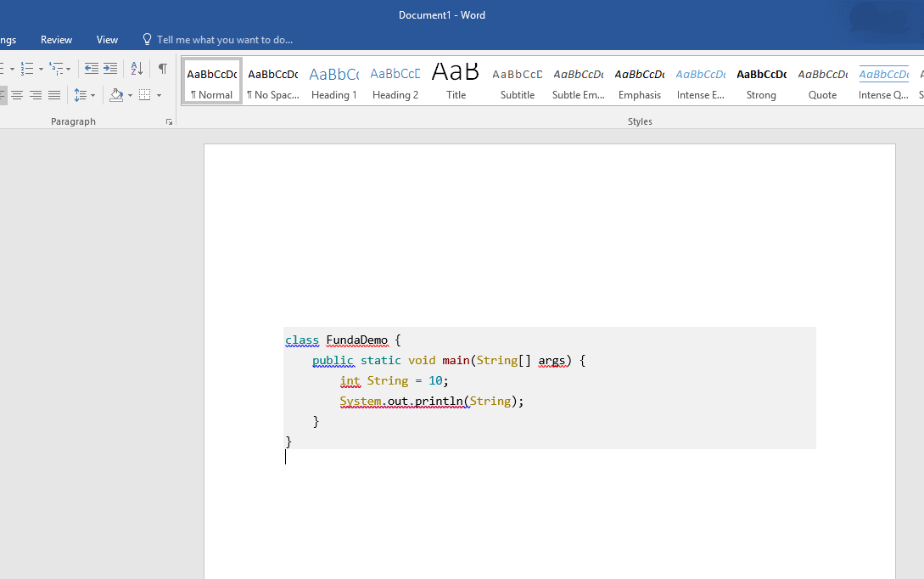Apply the No Spacing style
Image resolution: width=924 pixels, height=579 pixels.
click(273, 82)
